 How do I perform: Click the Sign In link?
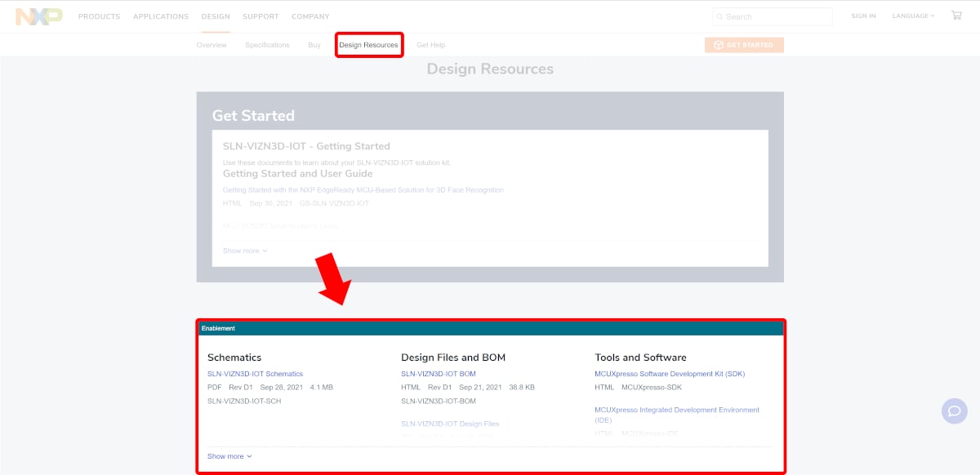[863, 16]
